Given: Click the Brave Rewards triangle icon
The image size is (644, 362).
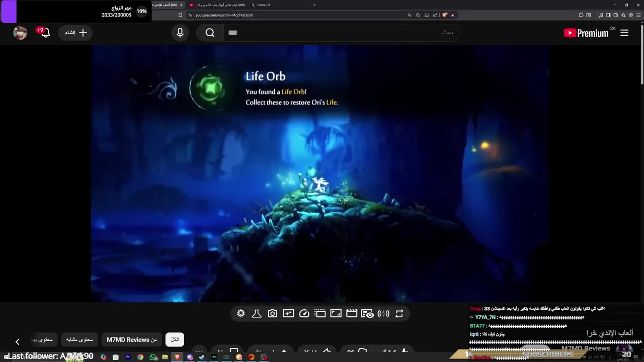Looking at the screenshot, I should coord(453,15).
